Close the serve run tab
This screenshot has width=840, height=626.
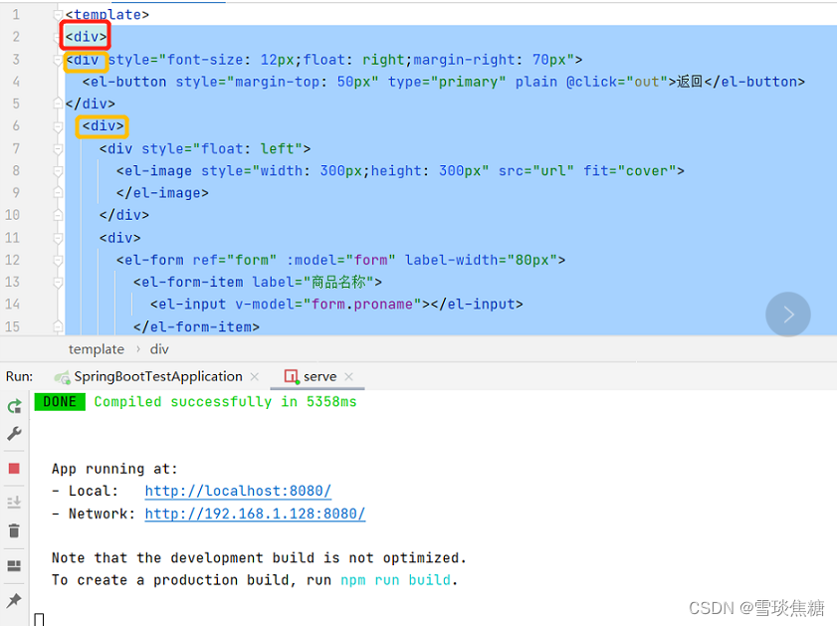point(348,376)
